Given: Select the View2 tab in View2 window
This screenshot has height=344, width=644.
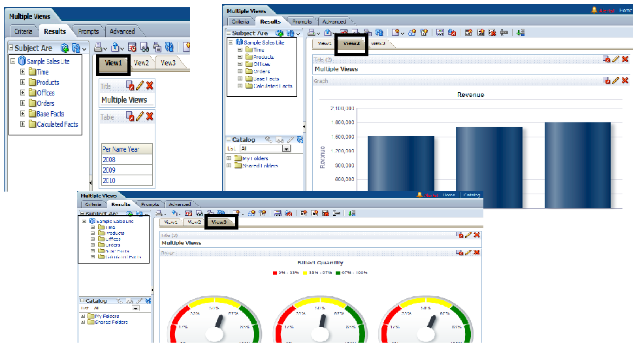Looking at the screenshot, I should tap(351, 43).
